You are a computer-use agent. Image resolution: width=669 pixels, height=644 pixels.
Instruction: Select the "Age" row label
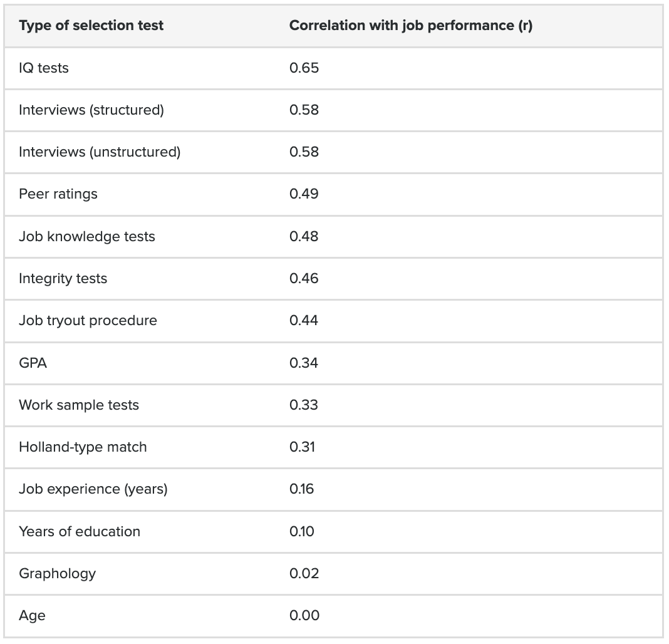[32, 615]
